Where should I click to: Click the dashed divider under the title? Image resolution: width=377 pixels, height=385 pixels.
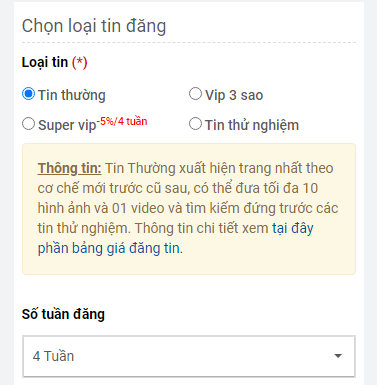point(189,43)
